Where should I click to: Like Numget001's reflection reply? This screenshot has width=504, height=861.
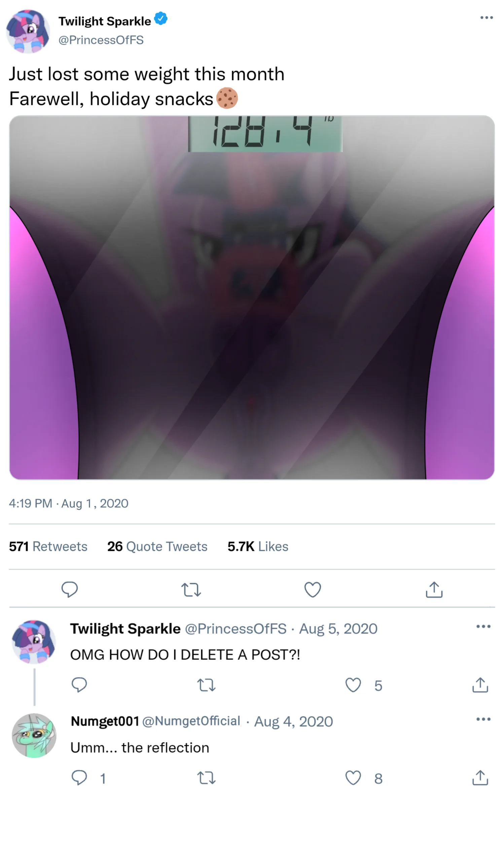(353, 778)
